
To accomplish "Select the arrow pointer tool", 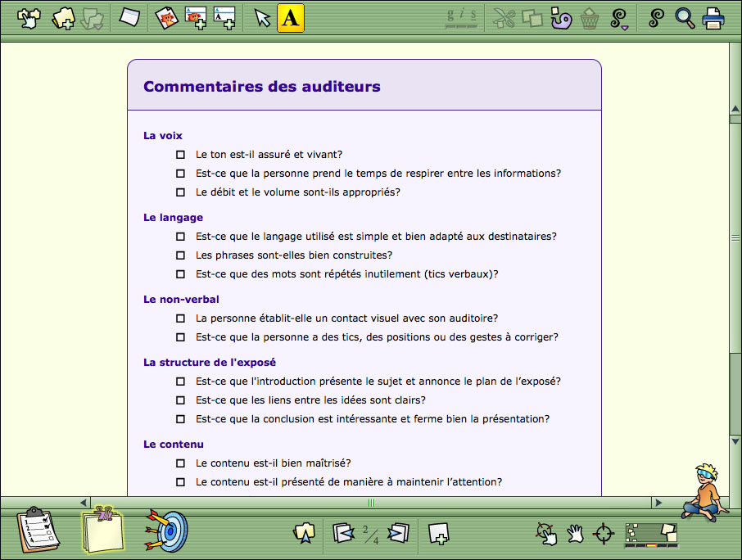I will (262, 19).
